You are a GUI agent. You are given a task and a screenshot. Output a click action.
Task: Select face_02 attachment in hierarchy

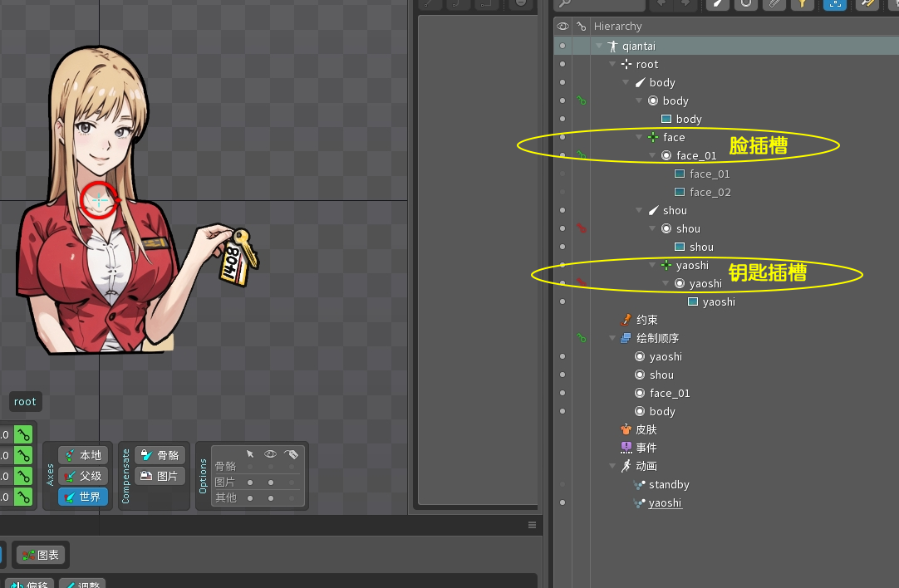tap(710, 192)
